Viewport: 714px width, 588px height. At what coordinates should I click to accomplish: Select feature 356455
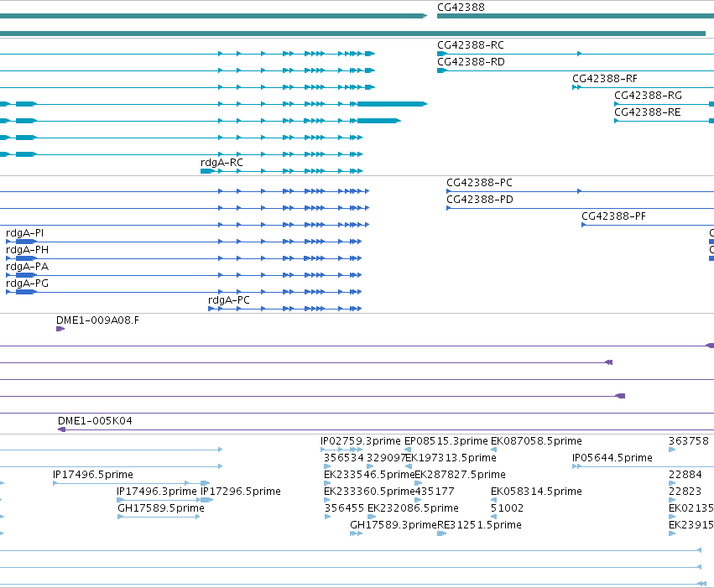344,508
